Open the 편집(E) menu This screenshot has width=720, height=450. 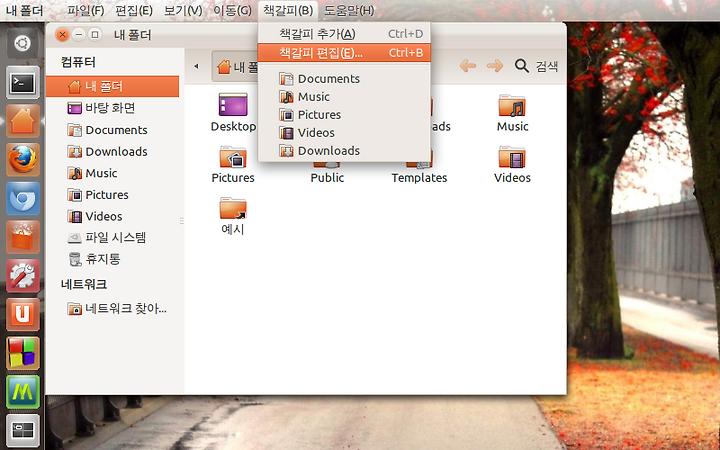134,10
